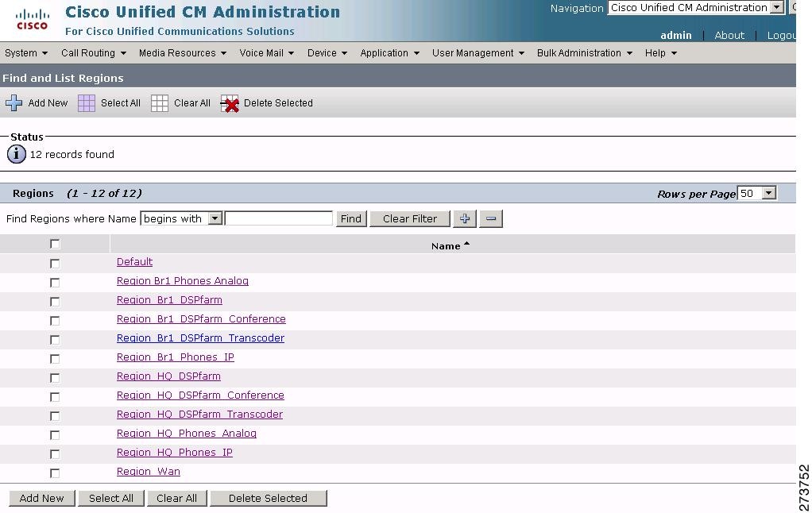Open the Region_Wan link
The height and width of the screenshot is (513, 812).
click(148, 472)
